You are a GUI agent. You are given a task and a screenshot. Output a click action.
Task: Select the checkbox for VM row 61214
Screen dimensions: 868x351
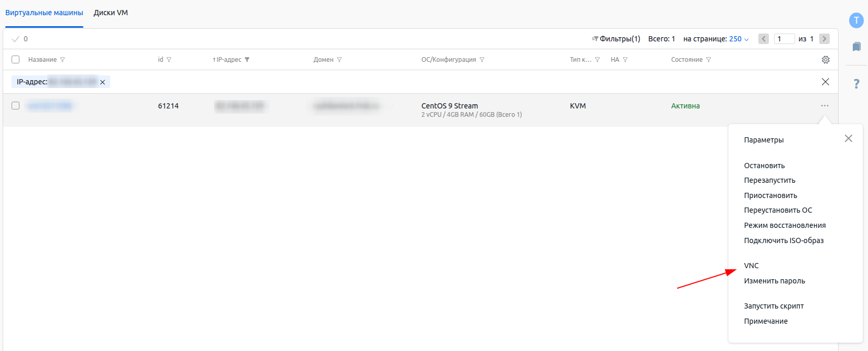[x=16, y=106]
